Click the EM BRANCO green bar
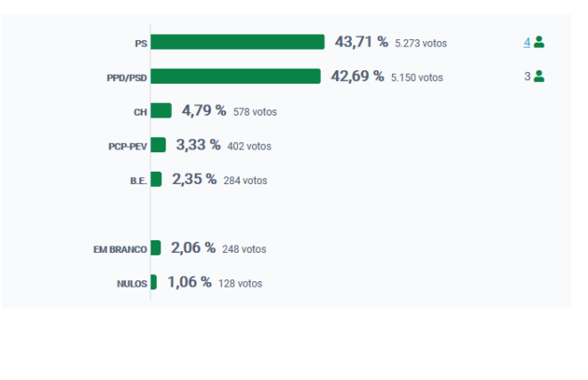This screenshot has height=380, width=588. coord(156,247)
